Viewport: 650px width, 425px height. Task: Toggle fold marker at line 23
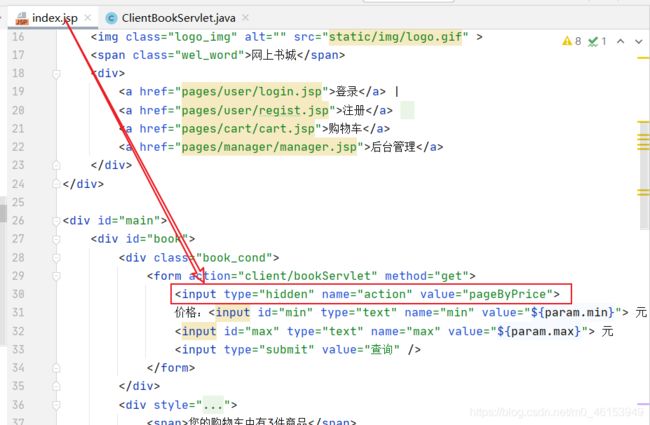tap(56, 165)
